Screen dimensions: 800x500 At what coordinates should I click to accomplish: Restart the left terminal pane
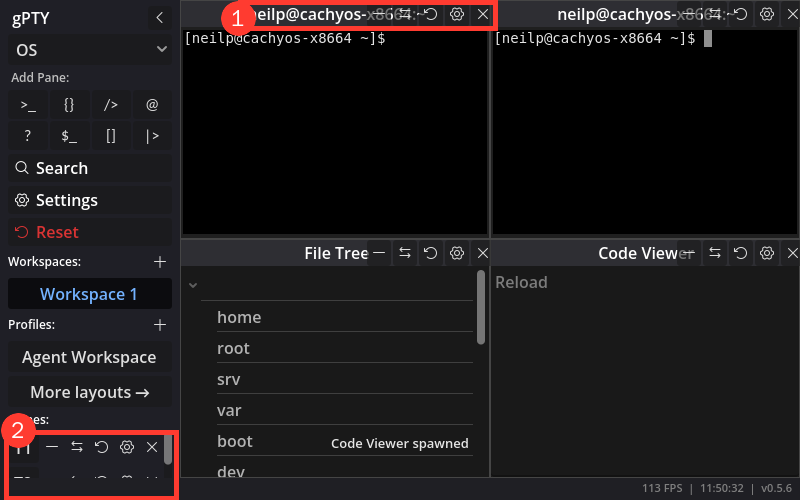431,14
